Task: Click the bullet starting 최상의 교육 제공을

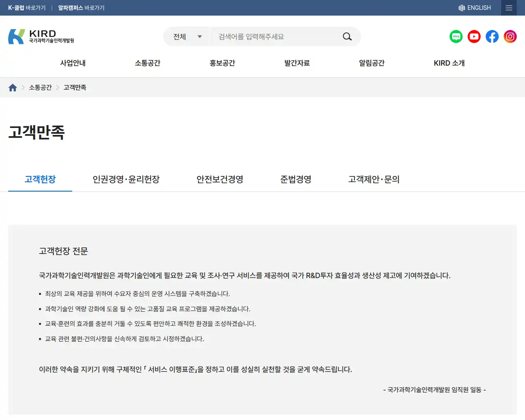Action: pyautogui.click(x=137, y=294)
